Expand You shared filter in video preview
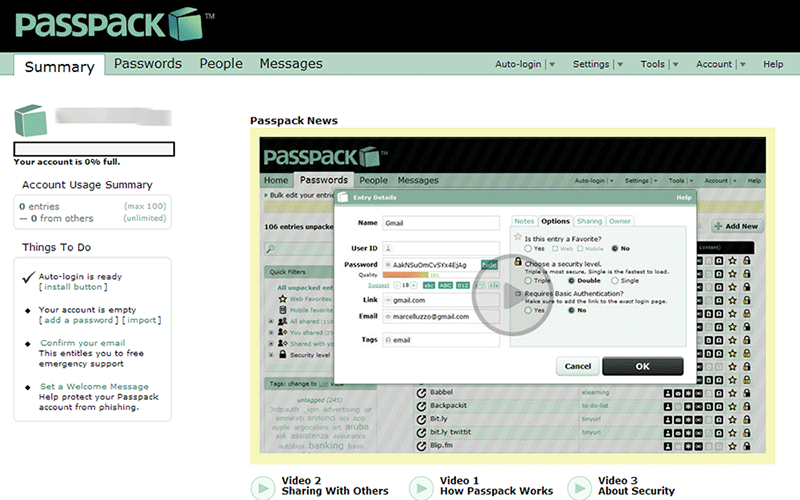 click(x=271, y=333)
